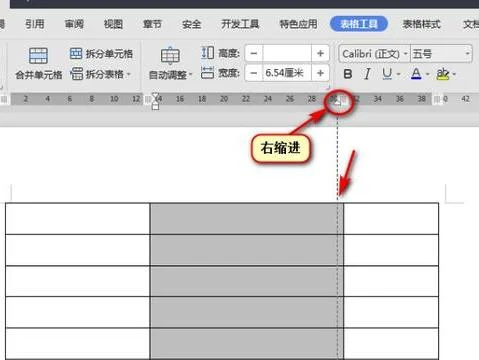Toggle italic formatting
This screenshot has height=360, width=479.
(367, 74)
